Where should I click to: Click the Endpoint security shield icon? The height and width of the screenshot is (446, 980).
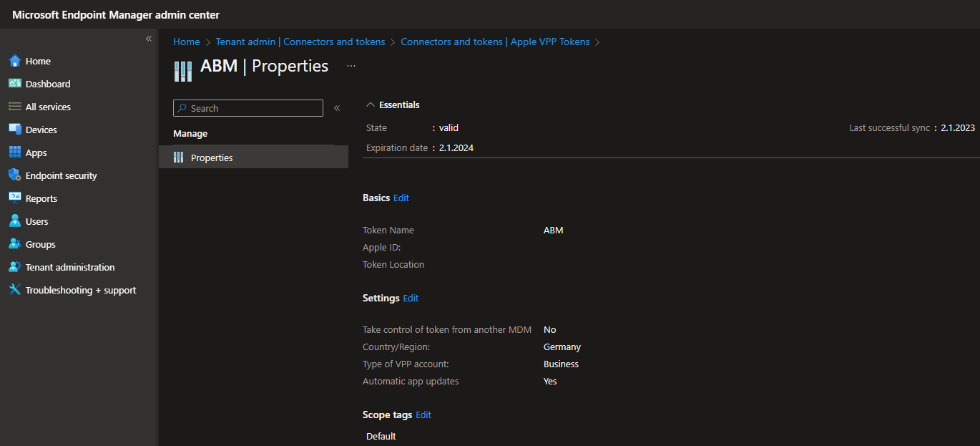(14, 175)
